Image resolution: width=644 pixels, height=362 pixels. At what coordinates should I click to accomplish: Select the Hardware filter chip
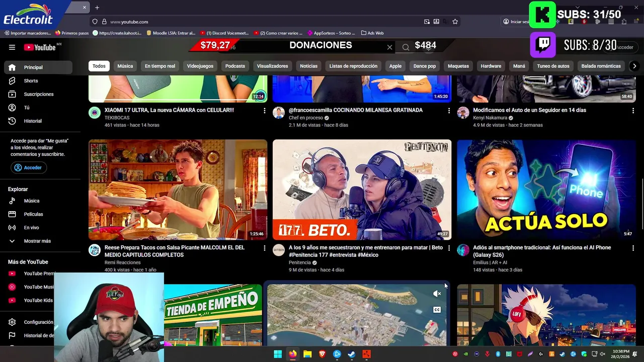(x=491, y=66)
